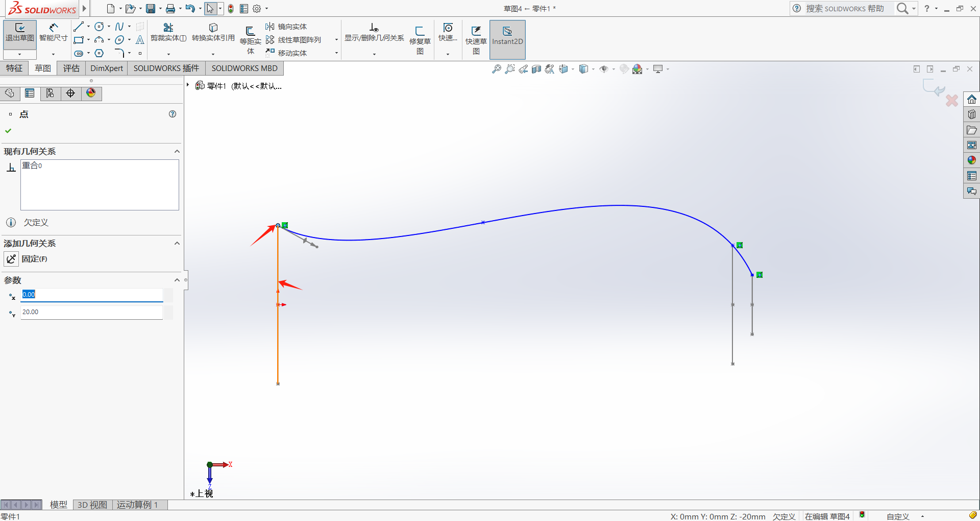Click the Rebuild traffic light icon
The width and height of the screenshot is (980, 521).
pos(231,9)
